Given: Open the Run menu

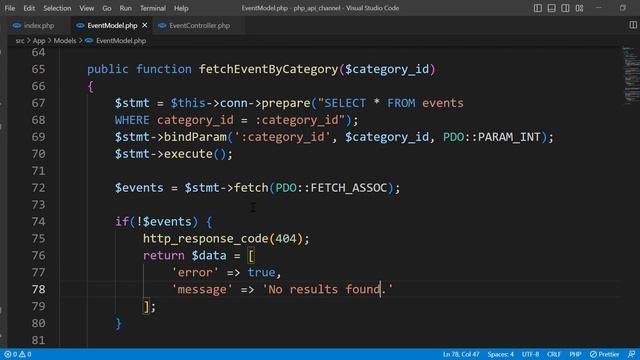Looking at the screenshot, I should pos(126,8).
